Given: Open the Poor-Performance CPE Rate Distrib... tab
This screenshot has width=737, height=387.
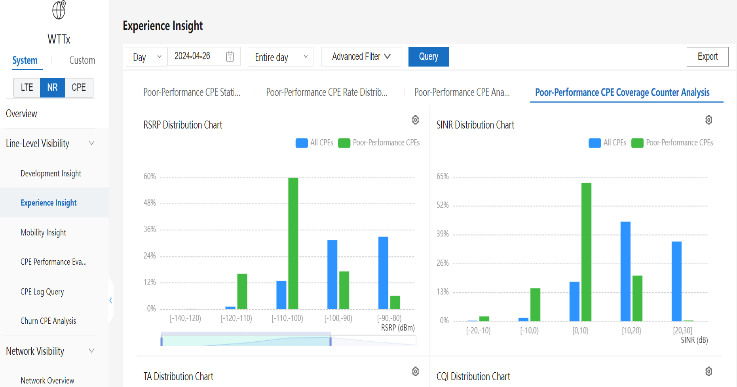Looking at the screenshot, I should pos(327,92).
